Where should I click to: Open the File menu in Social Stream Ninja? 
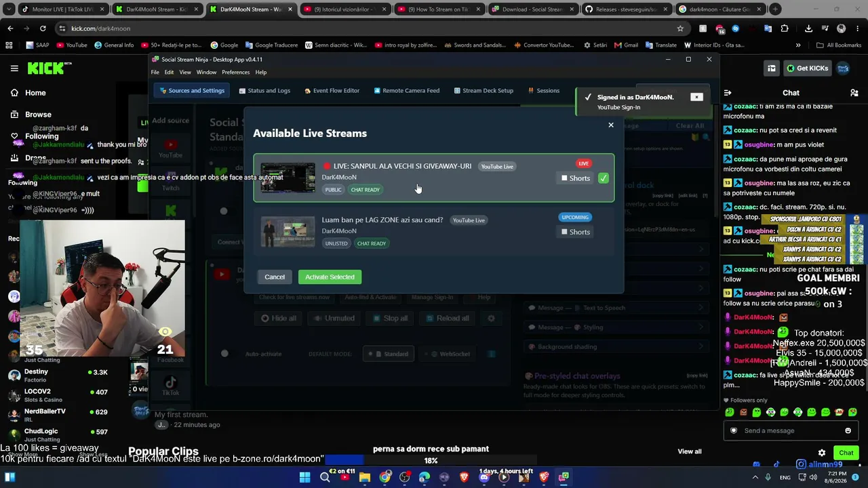(x=155, y=72)
